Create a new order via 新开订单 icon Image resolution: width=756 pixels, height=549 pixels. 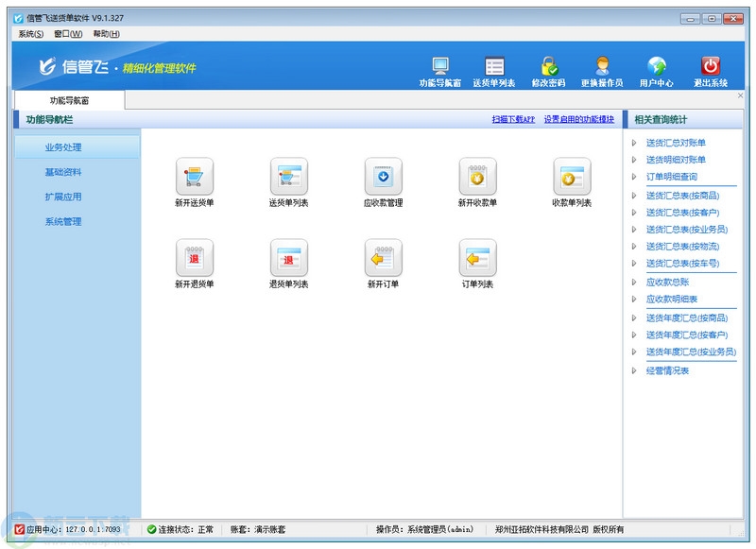click(x=383, y=258)
